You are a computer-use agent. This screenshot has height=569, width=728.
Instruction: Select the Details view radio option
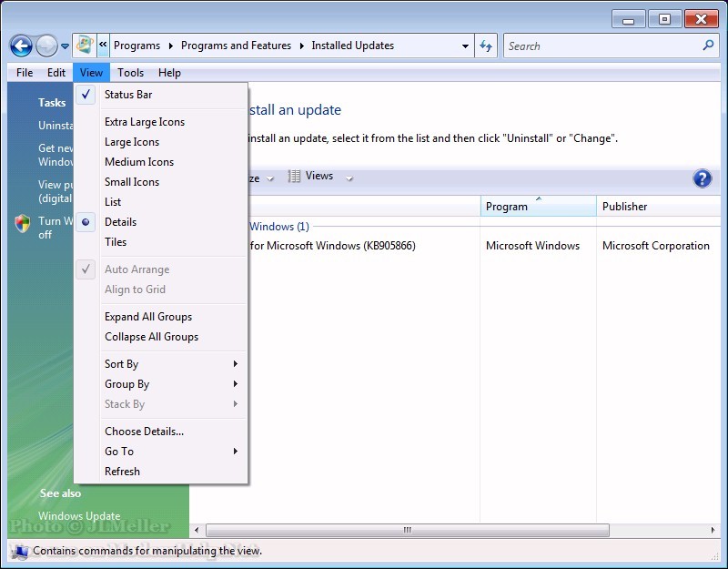120,222
